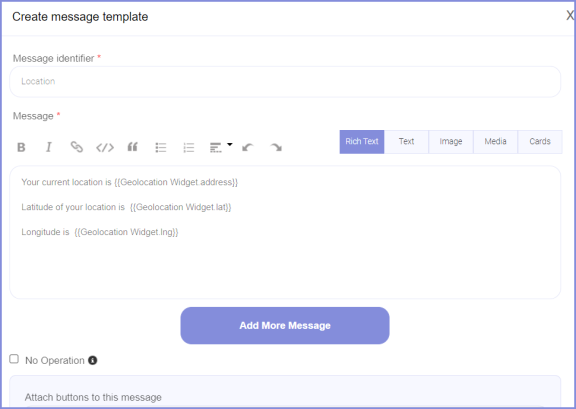Image resolution: width=576 pixels, height=409 pixels.
Task: Apply bold formatting in message editor
Action: click(x=21, y=147)
